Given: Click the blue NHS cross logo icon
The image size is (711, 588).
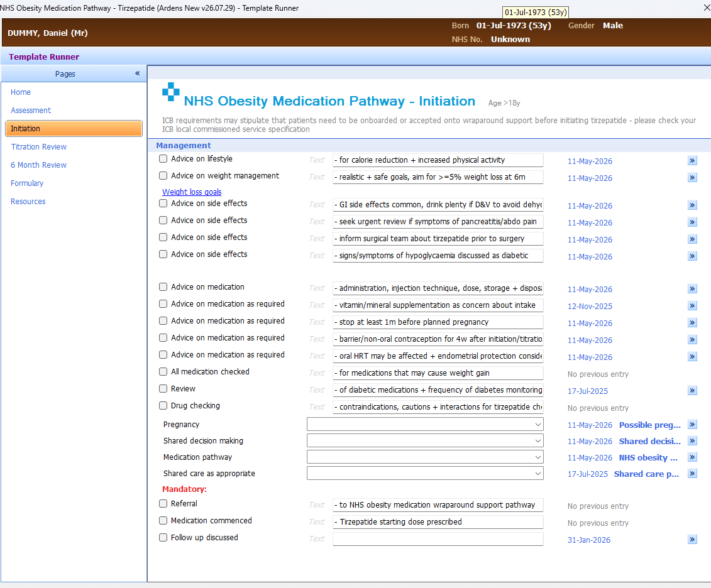Looking at the screenshot, I should 171,92.
